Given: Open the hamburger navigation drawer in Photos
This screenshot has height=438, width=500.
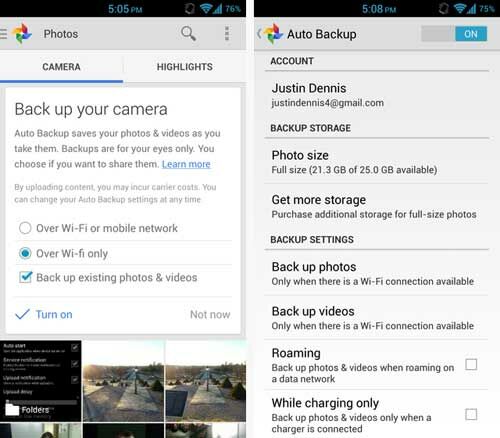Looking at the screenshot, I should coord(3,34).
